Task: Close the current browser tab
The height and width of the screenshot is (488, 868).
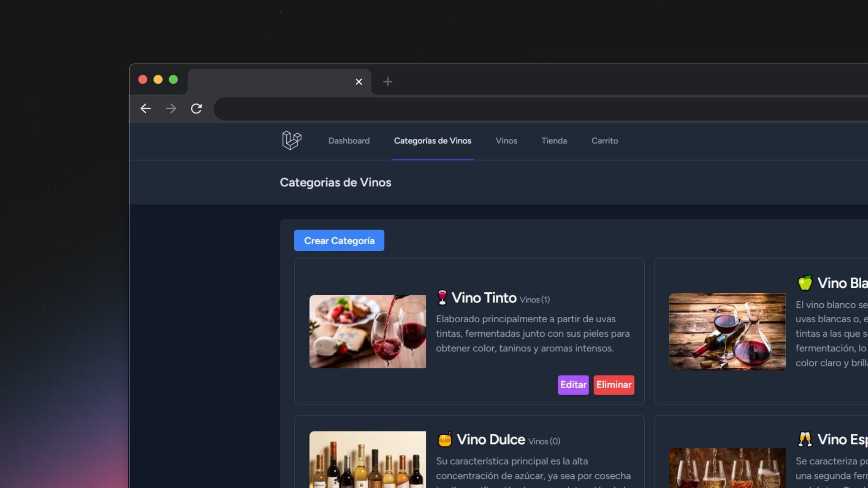Action: pos(359,82)
